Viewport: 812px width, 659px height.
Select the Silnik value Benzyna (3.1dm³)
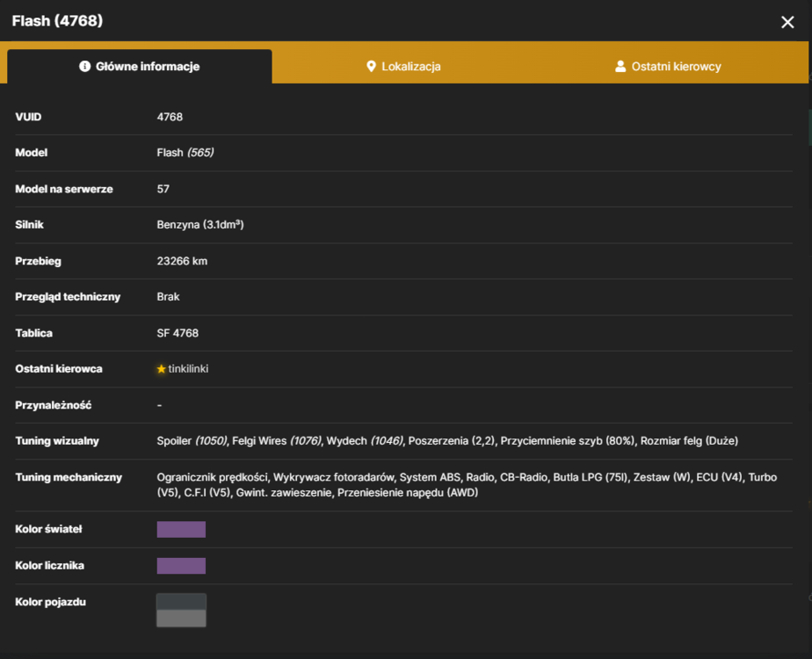pos(200,225)
